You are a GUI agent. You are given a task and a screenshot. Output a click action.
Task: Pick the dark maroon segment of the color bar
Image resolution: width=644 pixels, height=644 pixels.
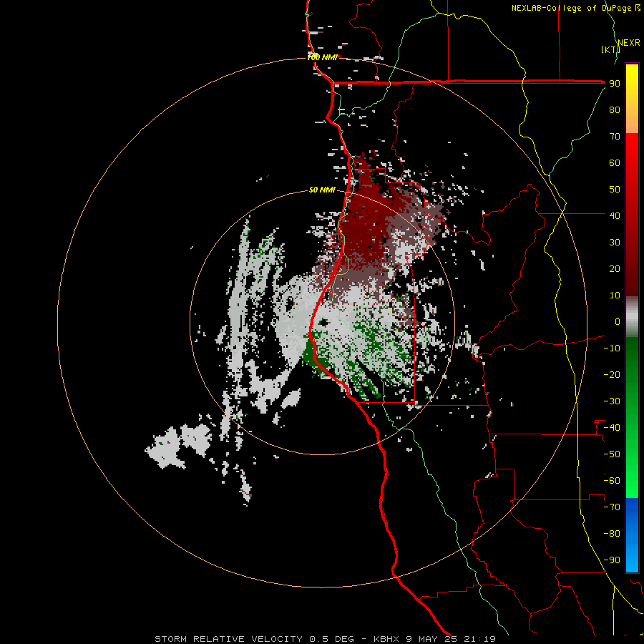632,263
